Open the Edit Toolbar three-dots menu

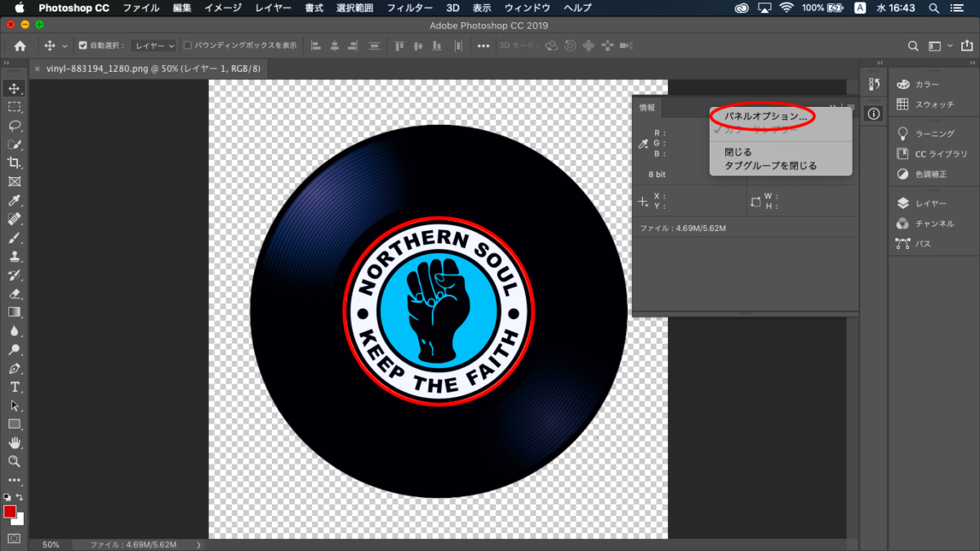[15, 481]
